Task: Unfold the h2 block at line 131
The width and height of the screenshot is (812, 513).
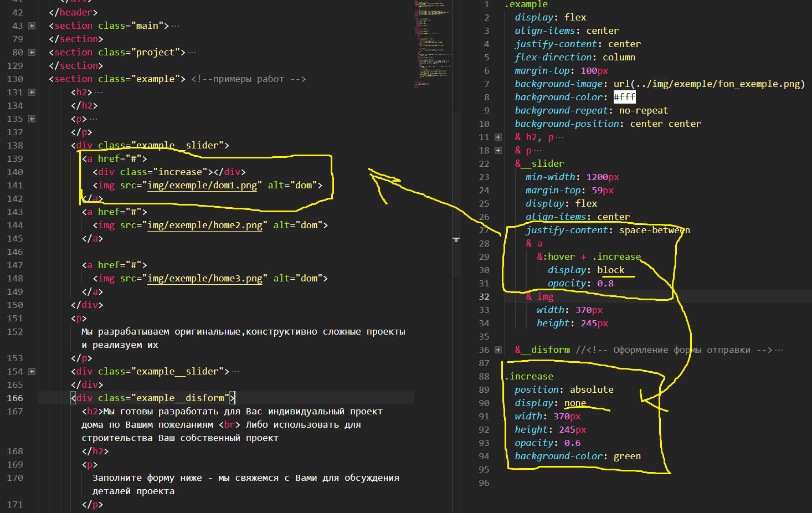Action: click(x=32, y=93)
